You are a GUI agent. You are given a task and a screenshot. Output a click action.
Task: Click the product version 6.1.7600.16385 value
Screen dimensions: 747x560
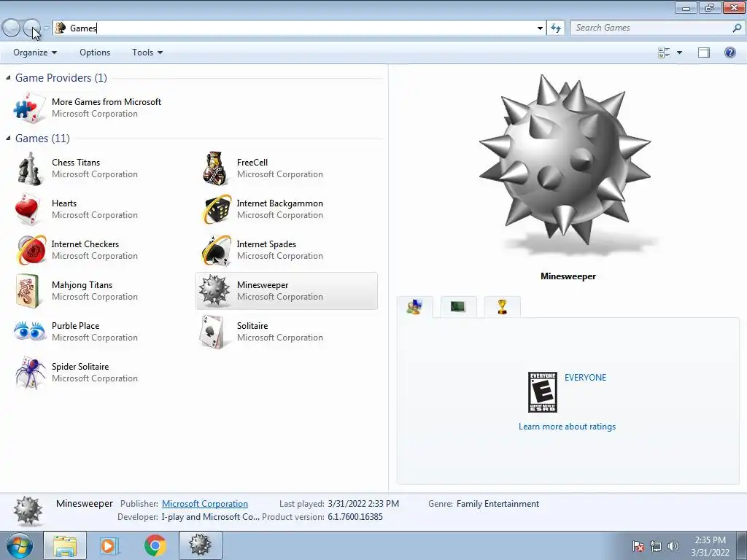tap(355, 517)
